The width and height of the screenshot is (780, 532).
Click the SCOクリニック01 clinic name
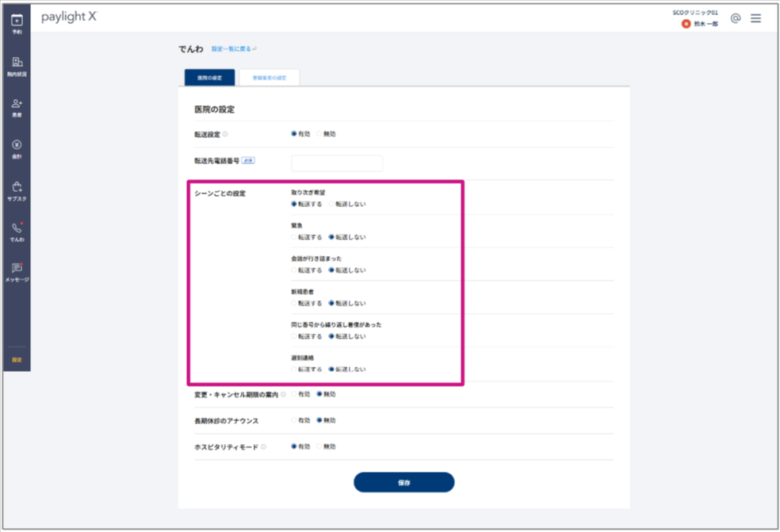695,13
